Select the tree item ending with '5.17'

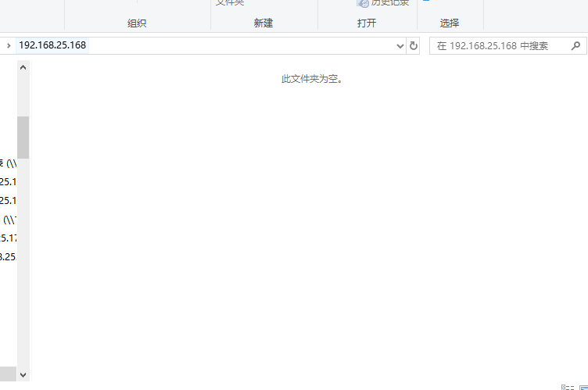click(x=8, y=238)
